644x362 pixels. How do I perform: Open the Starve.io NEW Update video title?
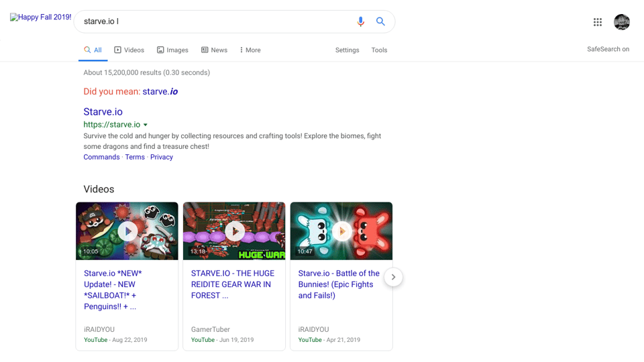113,290
